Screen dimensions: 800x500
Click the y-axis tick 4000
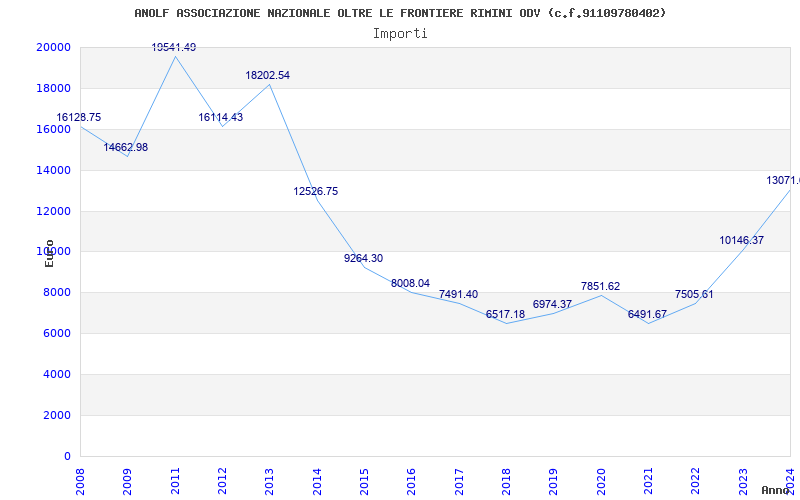(56, 374)
